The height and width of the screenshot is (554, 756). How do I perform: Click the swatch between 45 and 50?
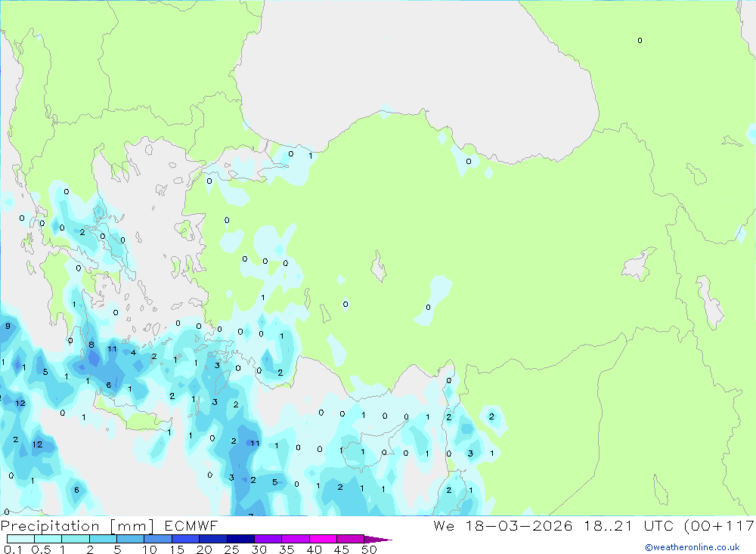click(351, 539)
